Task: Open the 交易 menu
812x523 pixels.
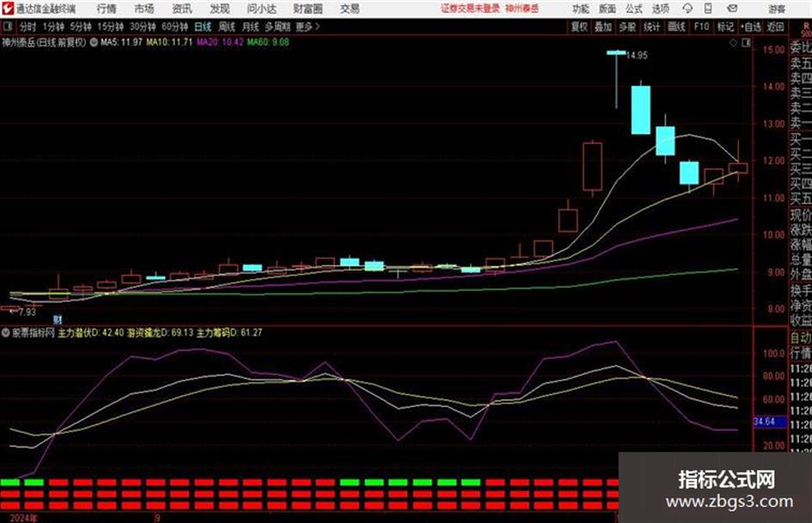Action: (x=350, y=9)
